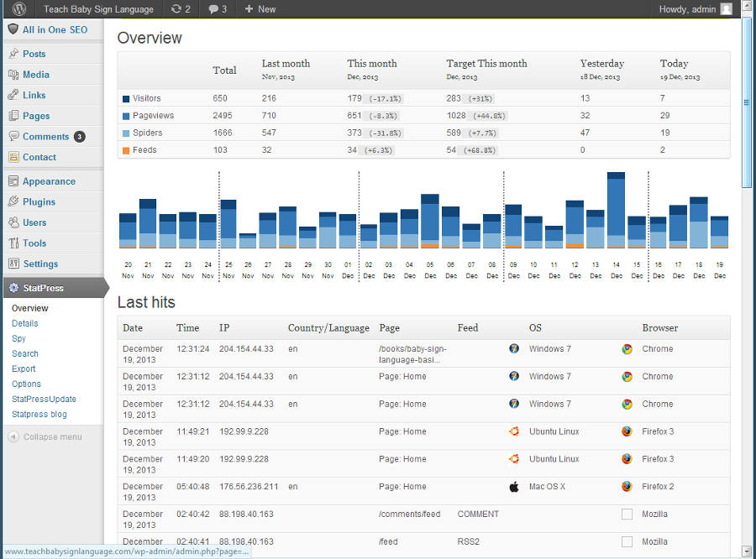
Task: Click the All in One SEO shield icon
Action: [13, 29]
